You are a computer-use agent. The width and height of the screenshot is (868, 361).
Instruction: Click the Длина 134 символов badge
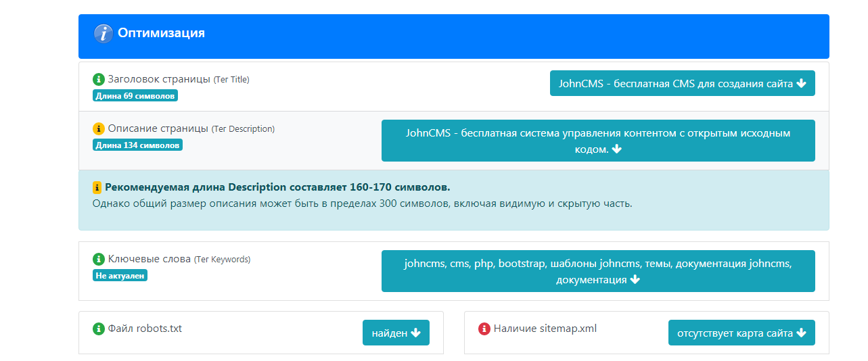pyautogui.click(x=137, y=145)
